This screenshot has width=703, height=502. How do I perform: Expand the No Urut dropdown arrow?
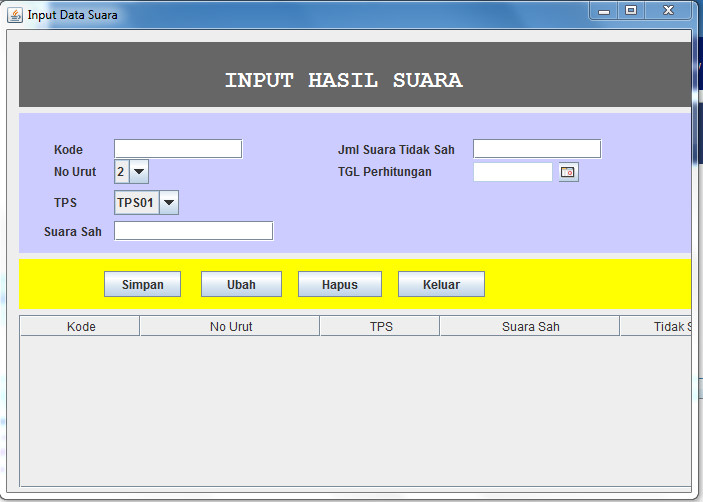click(139, 172)
